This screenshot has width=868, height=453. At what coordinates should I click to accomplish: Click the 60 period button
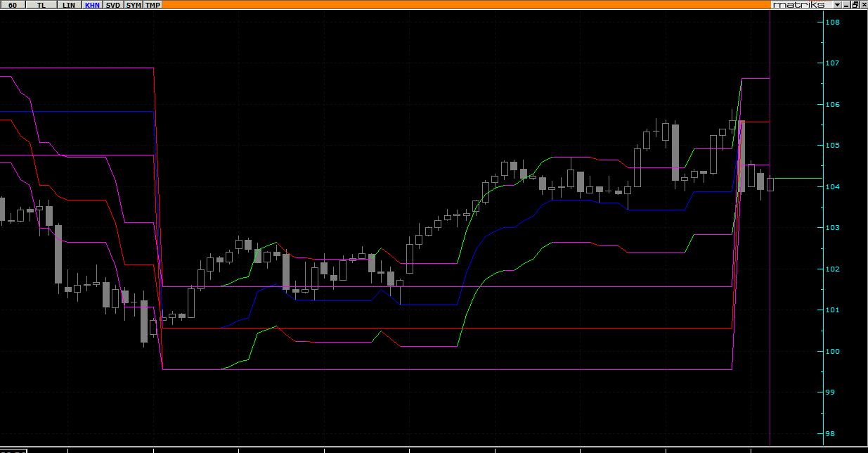click(12, 4)
